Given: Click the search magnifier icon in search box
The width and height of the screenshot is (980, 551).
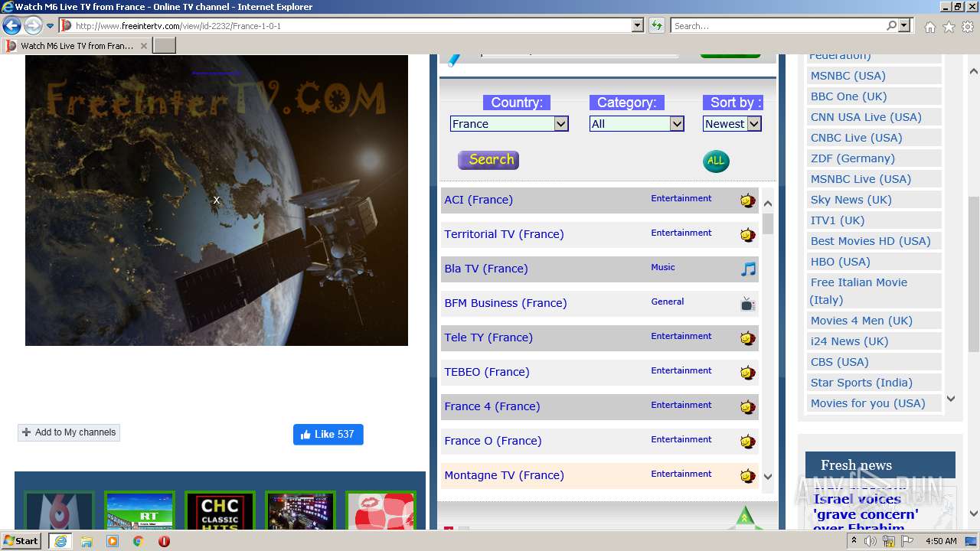Looking at the screenshot, I should pos(891,26).
